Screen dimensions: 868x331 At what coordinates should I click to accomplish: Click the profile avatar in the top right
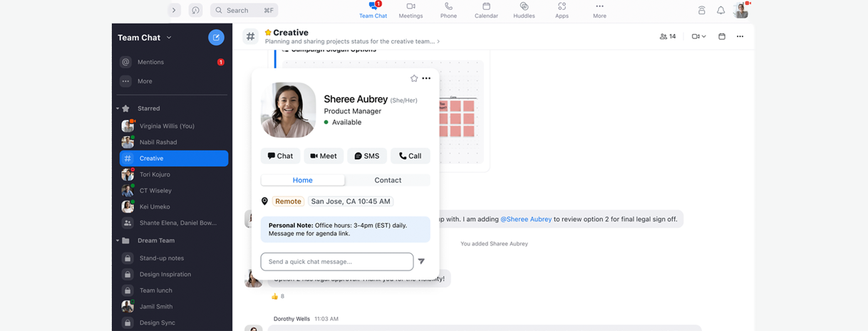tap(741, 10)
